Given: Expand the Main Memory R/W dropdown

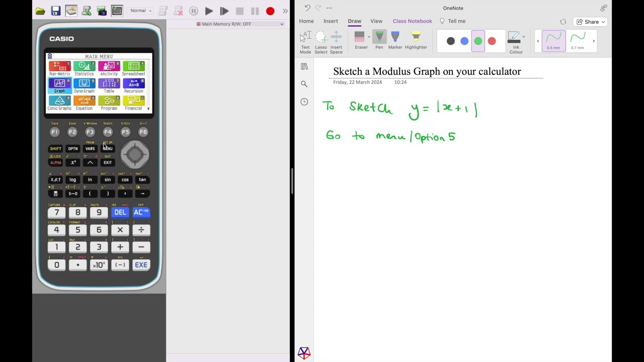Looking at the screenshot, I should [240, 24].
